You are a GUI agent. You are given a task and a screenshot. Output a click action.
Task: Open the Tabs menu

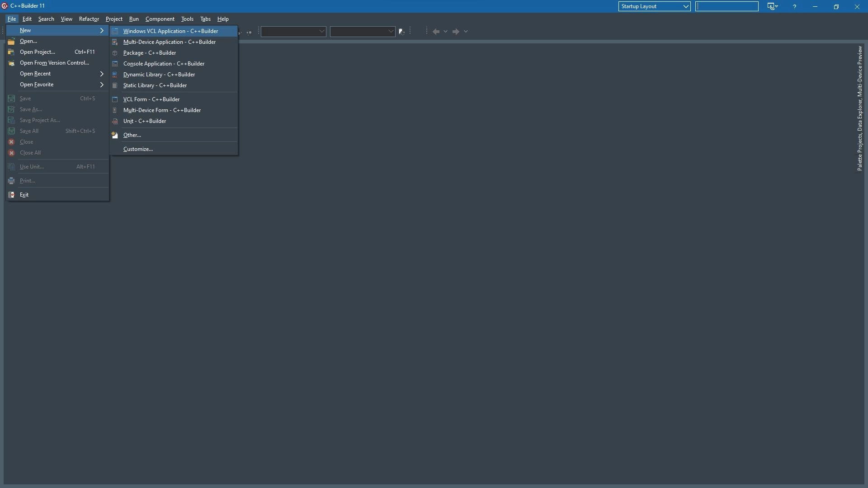205,19
